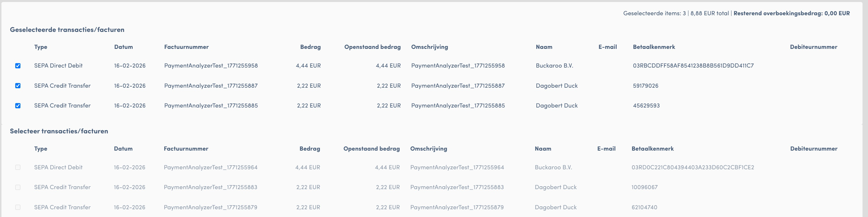Click Debiteurnummer header in selected transactions table
The width and height of the screenshot is (868, 217).
pyautogui.click(x=813, y=47)
